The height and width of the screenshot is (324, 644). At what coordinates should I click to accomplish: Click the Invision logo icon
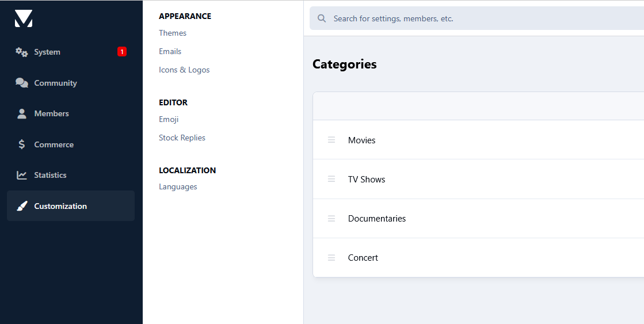[x=24, y=18]
